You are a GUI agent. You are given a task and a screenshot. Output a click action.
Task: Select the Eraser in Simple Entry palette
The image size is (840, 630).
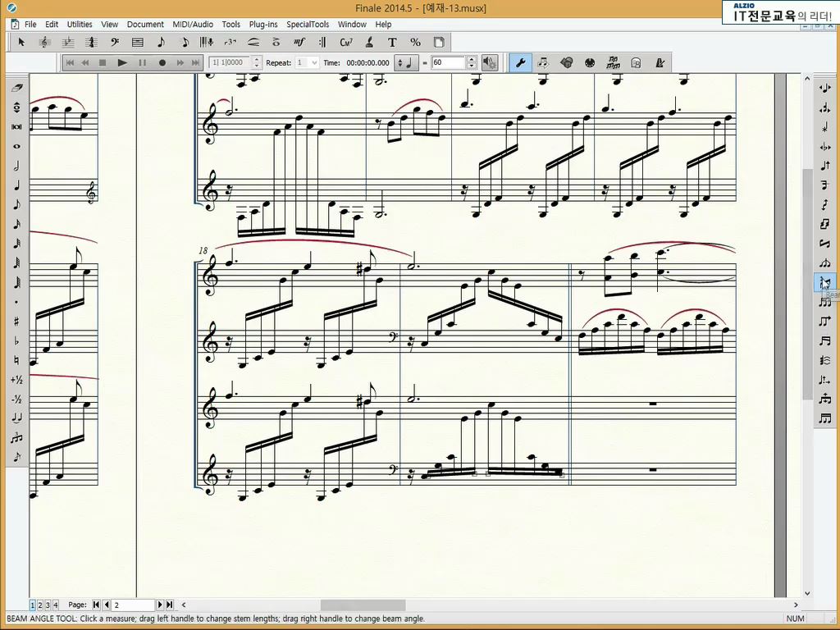16,88
